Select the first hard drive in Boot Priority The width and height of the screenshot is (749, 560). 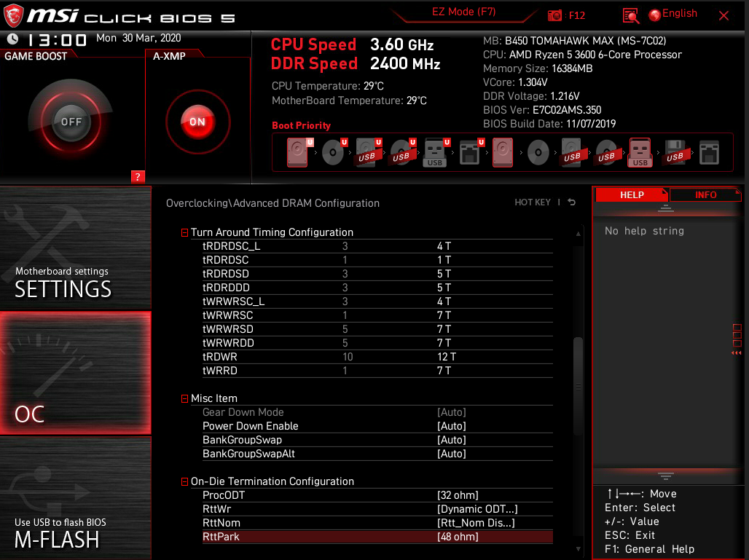(298, 151)
